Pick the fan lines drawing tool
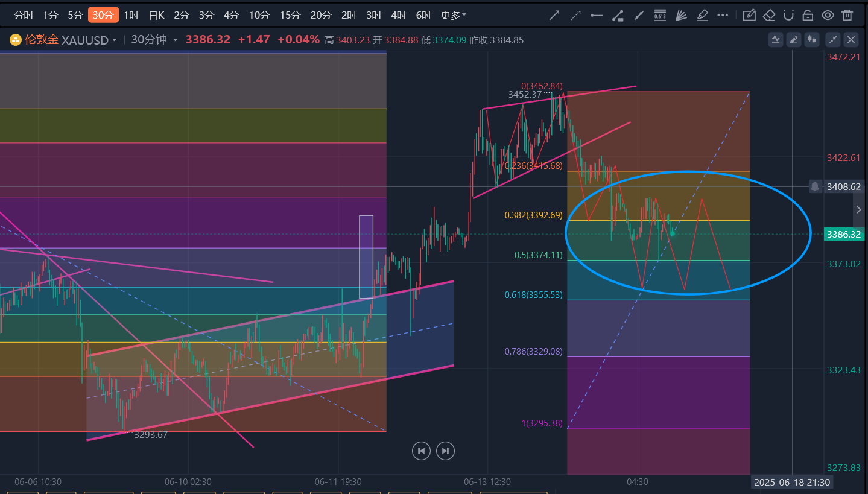 [682, 15]
